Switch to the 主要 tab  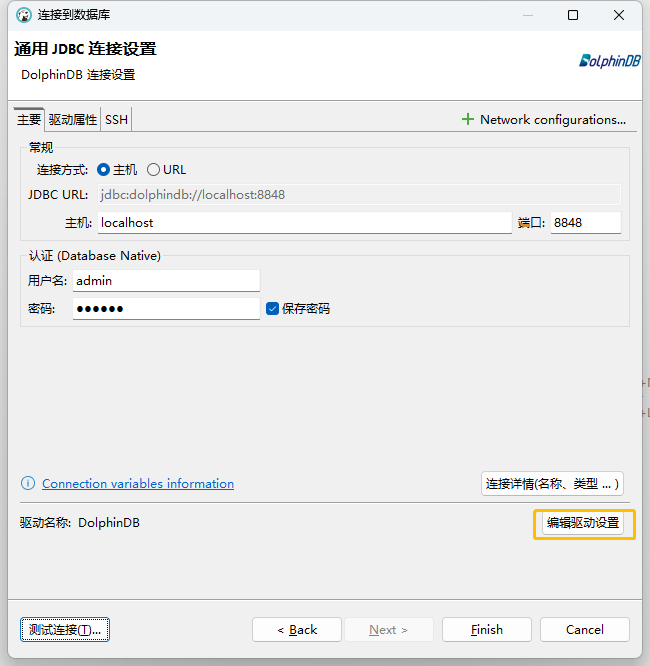[x=29, y=120]
